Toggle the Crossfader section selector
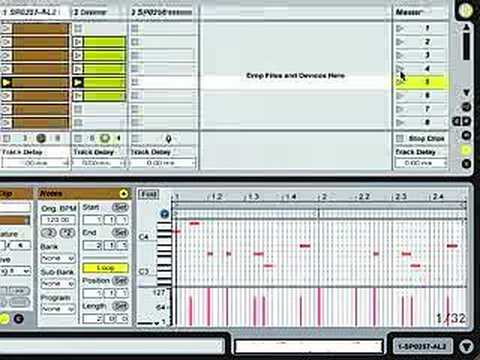This screenshot has height=360, width=480. click(x=466, y=164)
